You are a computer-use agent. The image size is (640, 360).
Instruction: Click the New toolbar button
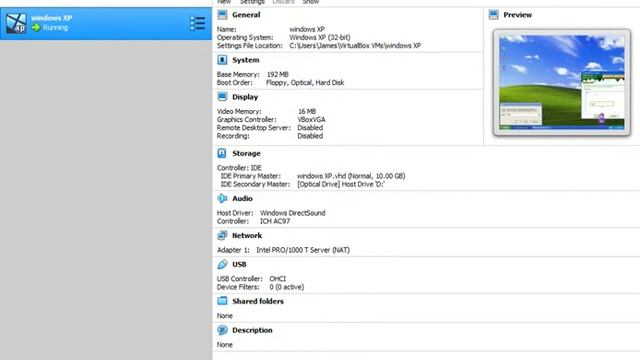(x=224, y=2)
